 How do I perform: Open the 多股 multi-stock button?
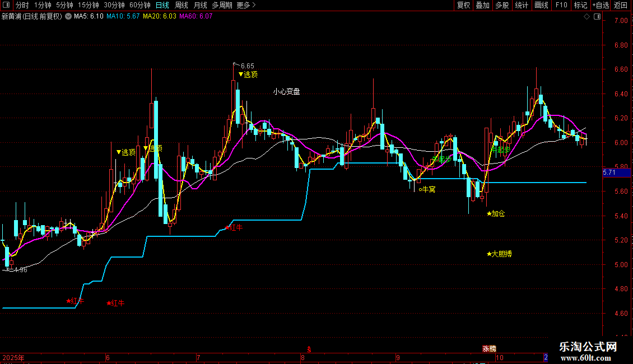pyautogui.click(x=502, y=5)
